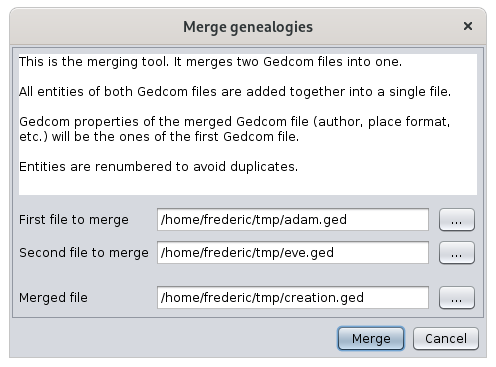Cancel the merge operation
Image resolution: width=496 pixels, height=367 pixels.
446,338
